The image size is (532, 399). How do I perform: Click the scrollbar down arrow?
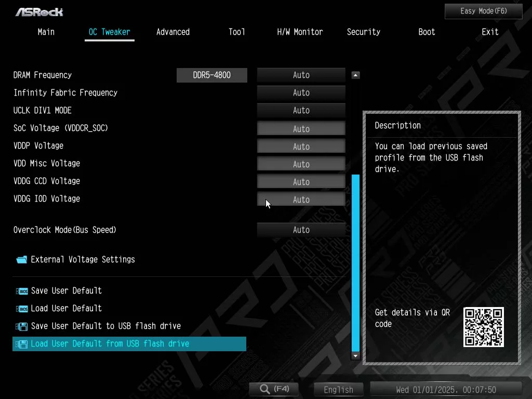pyautogui.click(x=356, y=356)
